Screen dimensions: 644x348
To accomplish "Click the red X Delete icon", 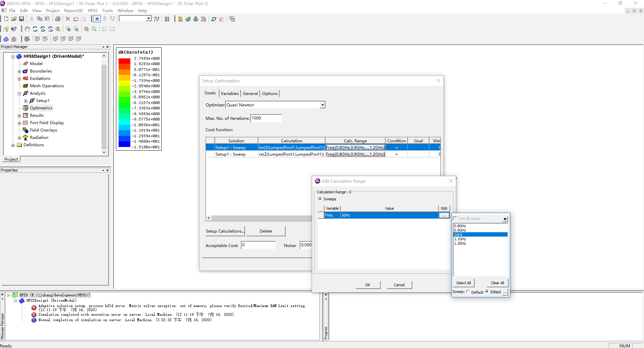I will click(x=68, y=19).
